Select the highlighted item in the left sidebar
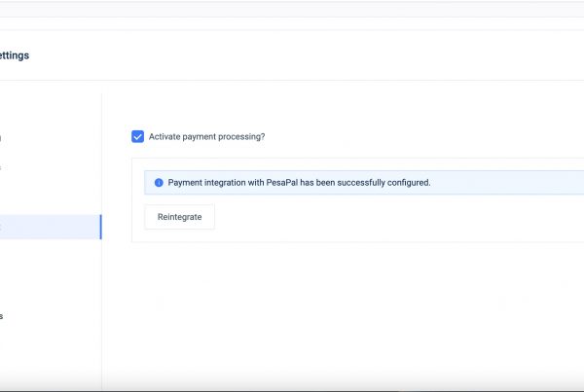Viewport: 584px width, 392px height. coord(49,227)
